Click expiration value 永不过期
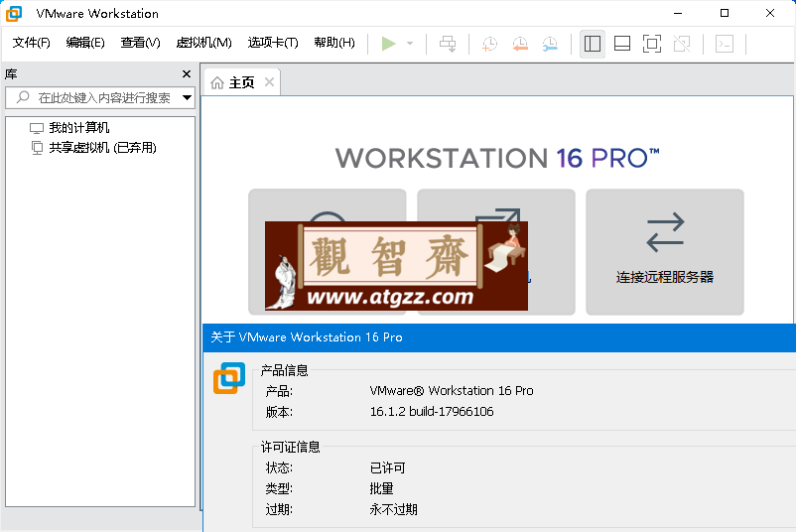The width and height of the screenshot is (796, 532). coord(393,509)
